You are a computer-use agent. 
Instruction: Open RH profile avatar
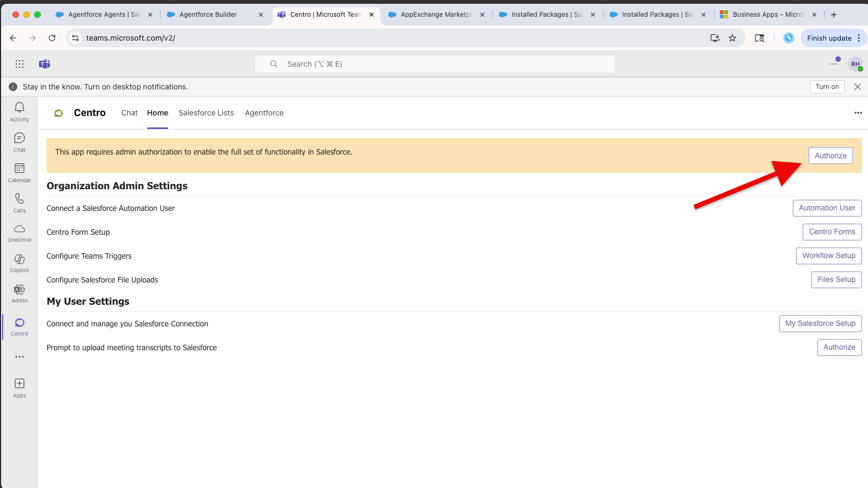coord(856,64)
